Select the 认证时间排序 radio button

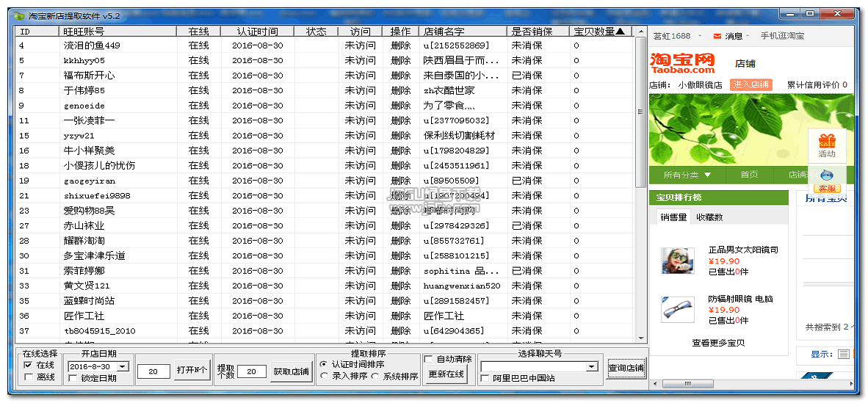pyautogui.click(x=323, y=363)
